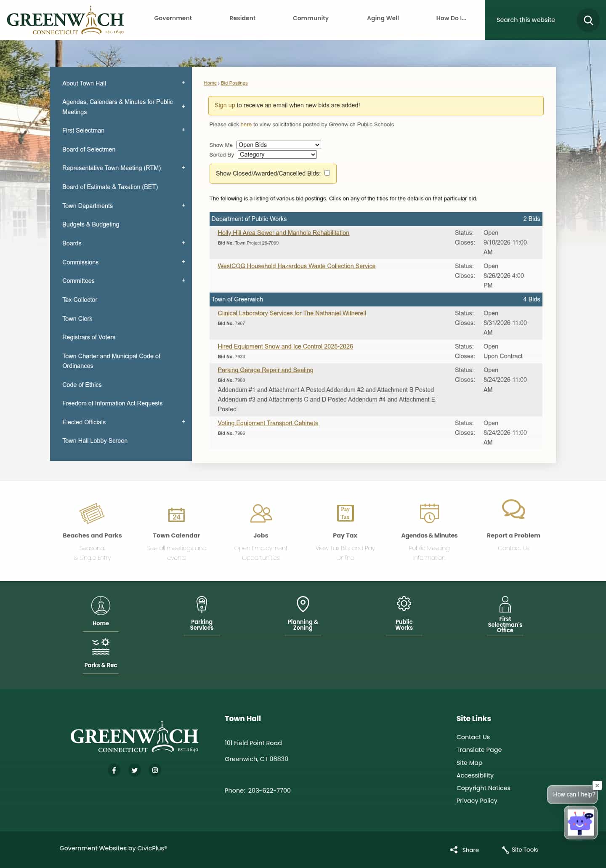Image resolution: width=606 pixels, height=868 pixels.
Task: Open the Instagram icon in footer
Action: pyautogui.click(x=155, y=770)
